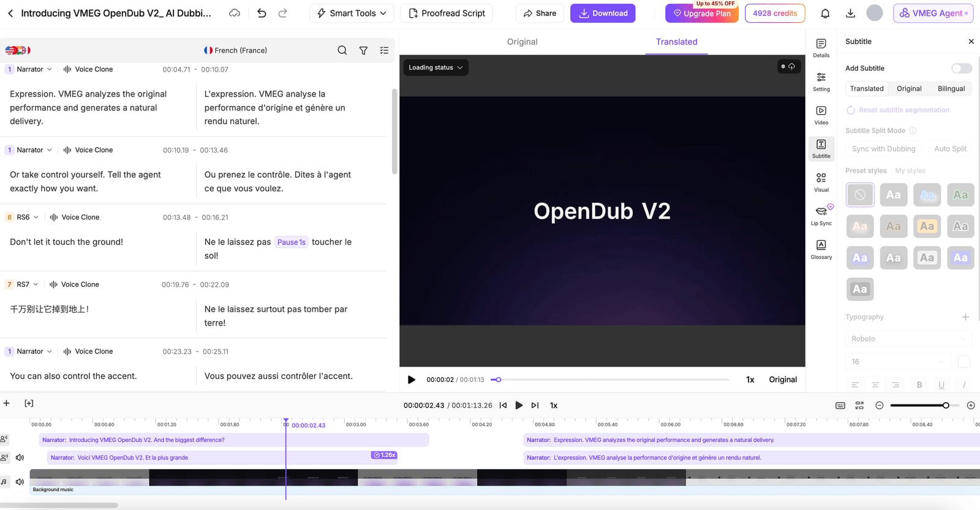This screenshot has height=510, width=980.
Task: Skip to previous segment in timeline
Action: 503,405
